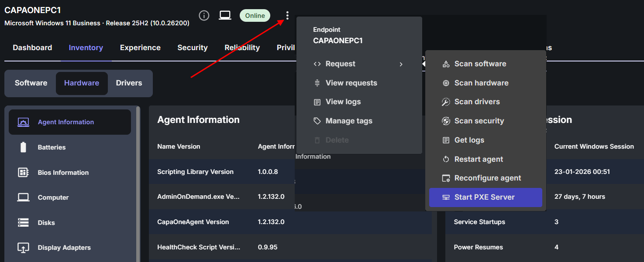Click the Start PXE Server icon
This screenshot has height=262, width=644.
click(446, 197)
